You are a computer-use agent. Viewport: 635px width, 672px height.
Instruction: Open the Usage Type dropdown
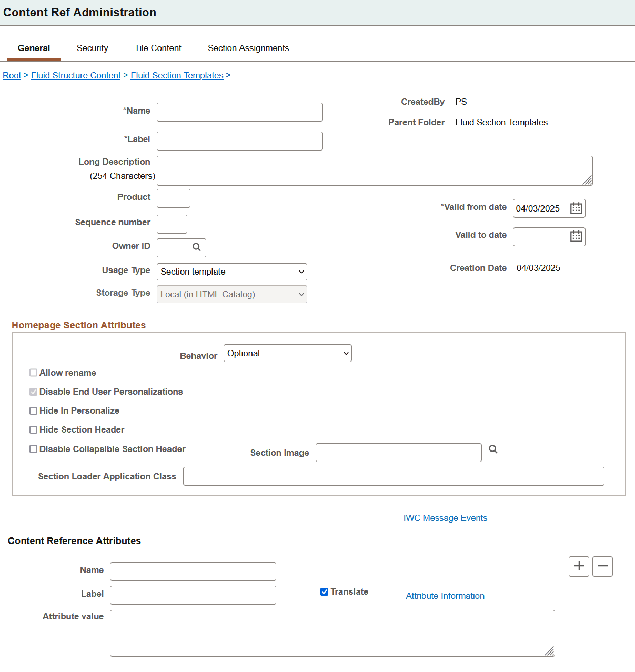click(231, 272)
